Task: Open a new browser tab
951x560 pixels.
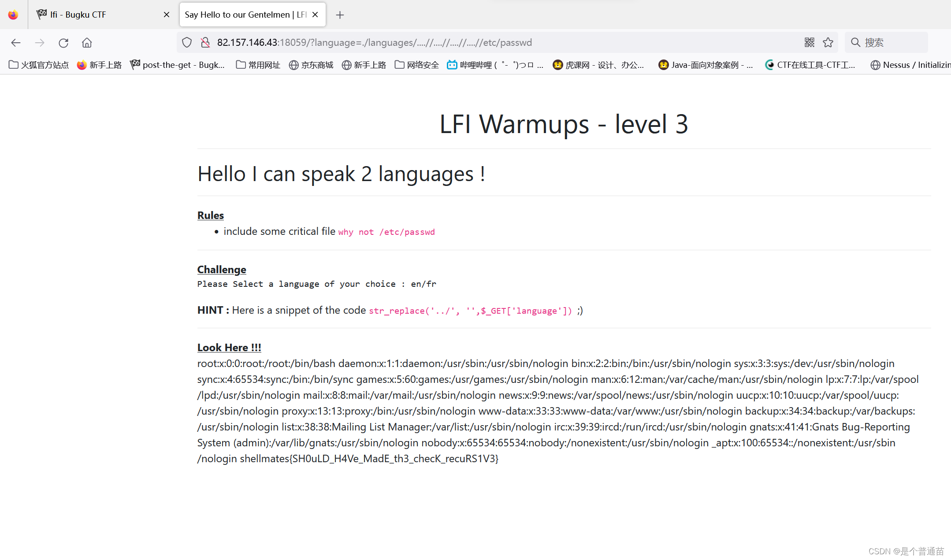Action: click(340, 15)
